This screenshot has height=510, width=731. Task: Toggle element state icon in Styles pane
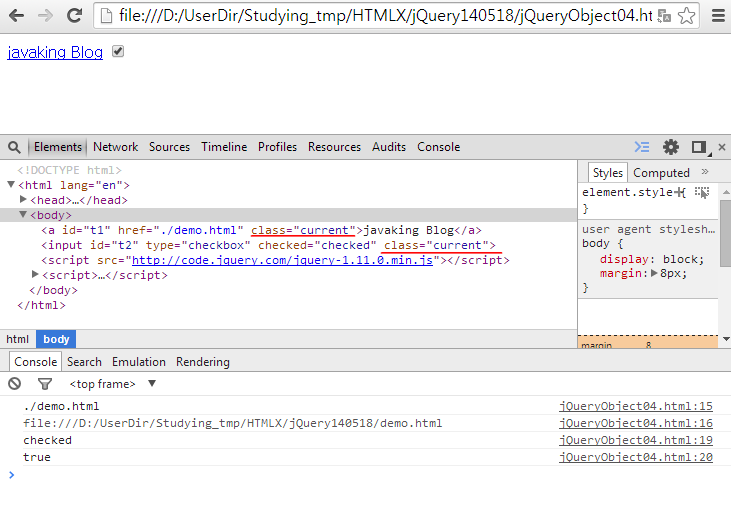point(702,192)
